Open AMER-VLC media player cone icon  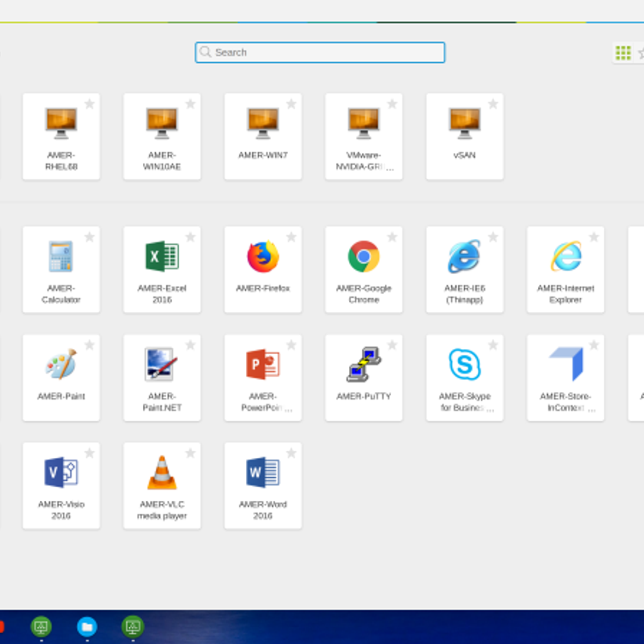point(162,472)
